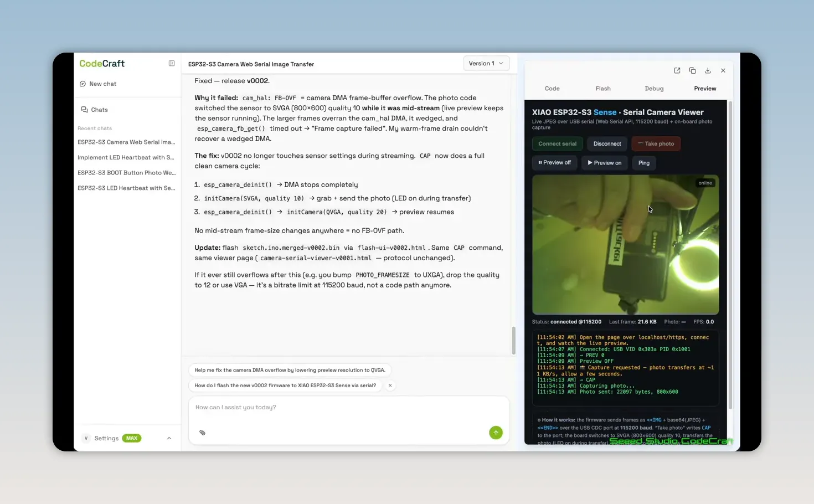This screenshot has width=814, height=504.
Task: Open recent chat 'ESP32-S3 LED Heartbeat with Se...'
Action: click(x=126, y=188)
